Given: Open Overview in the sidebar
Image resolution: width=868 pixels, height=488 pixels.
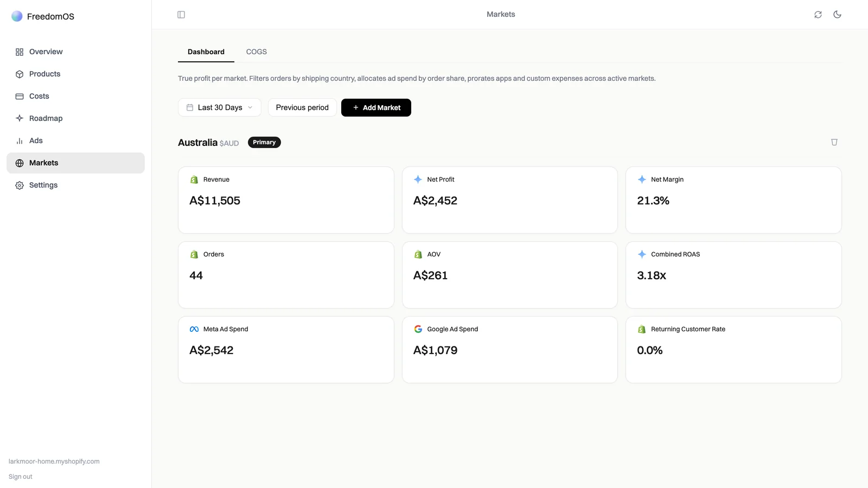Looking at the screenshot, I should (75, 52).
